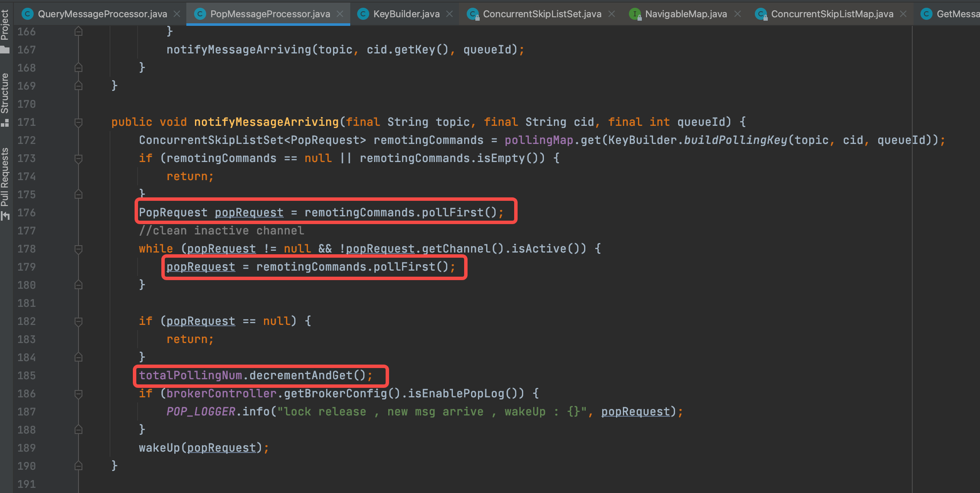Click the fold end marker at line 168
Viewport: 980px width, 493px height.
tap(79, 68)
